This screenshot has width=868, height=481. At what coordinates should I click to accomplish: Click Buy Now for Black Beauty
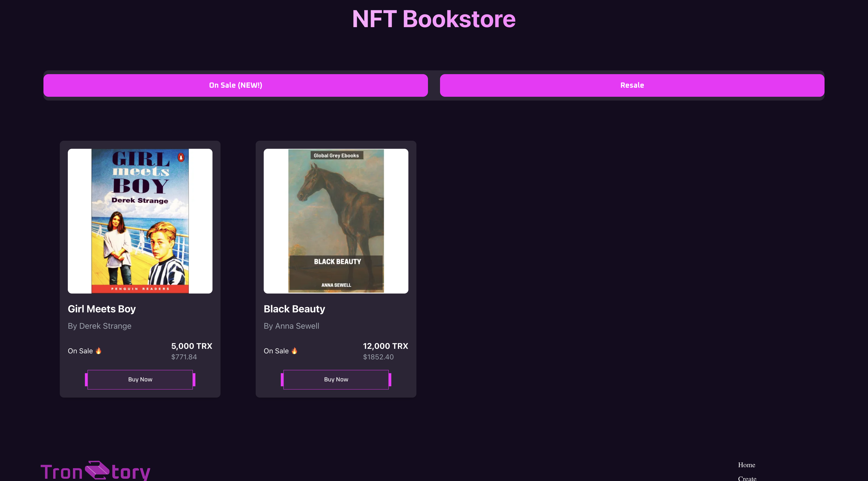336,379
